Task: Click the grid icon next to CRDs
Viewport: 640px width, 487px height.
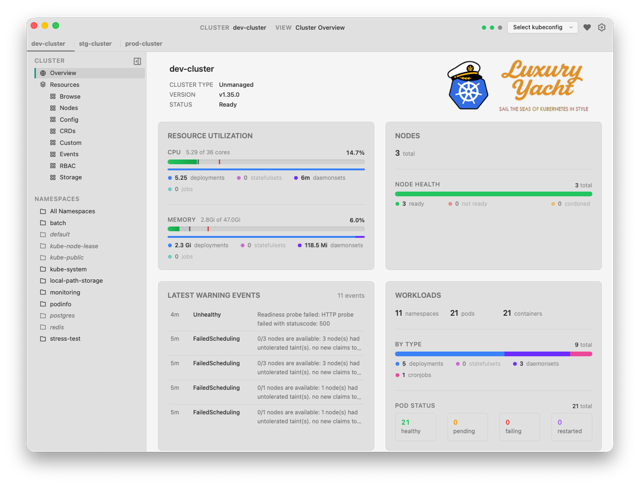Action: pos(53,131)
